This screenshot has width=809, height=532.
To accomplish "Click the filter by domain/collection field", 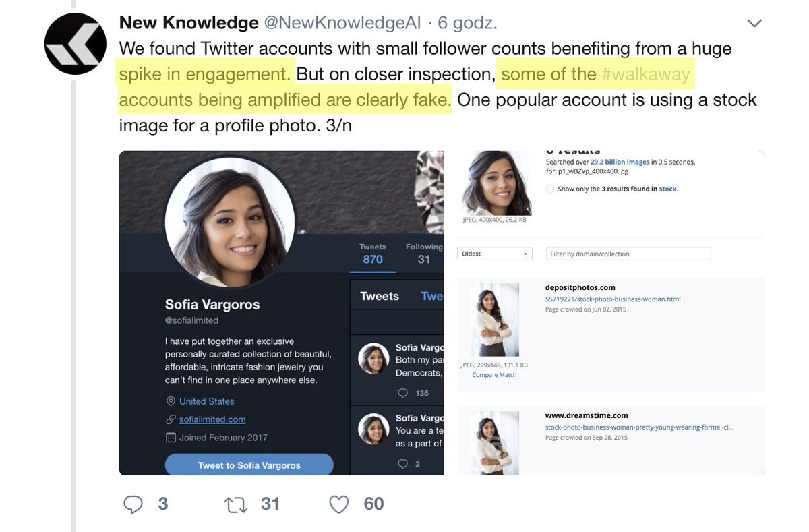I will [628, 254].
